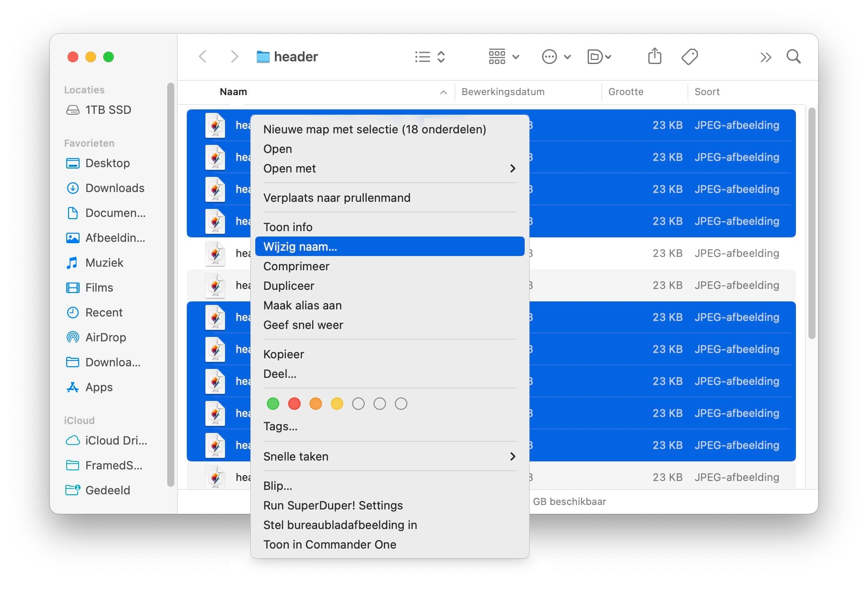Choose Toon info
The width and height of the screenshot is (868, 589).
pyautogui.click(x=390, y=227)
